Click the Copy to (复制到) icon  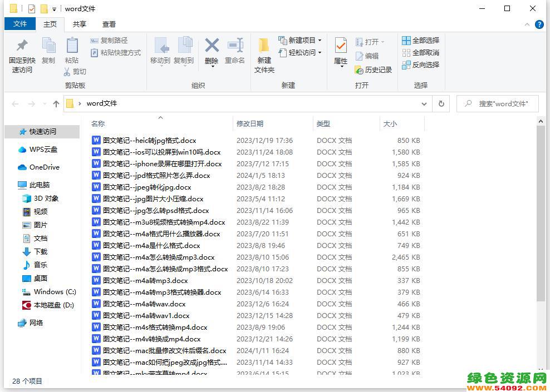[185, 45]
